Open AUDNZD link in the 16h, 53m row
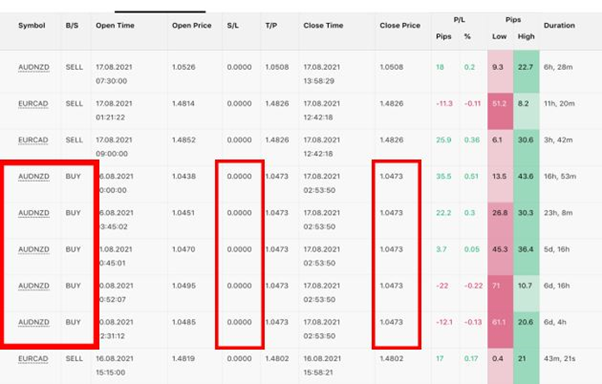Viewport: 602px width, 384px height. (x=34, y=177)
